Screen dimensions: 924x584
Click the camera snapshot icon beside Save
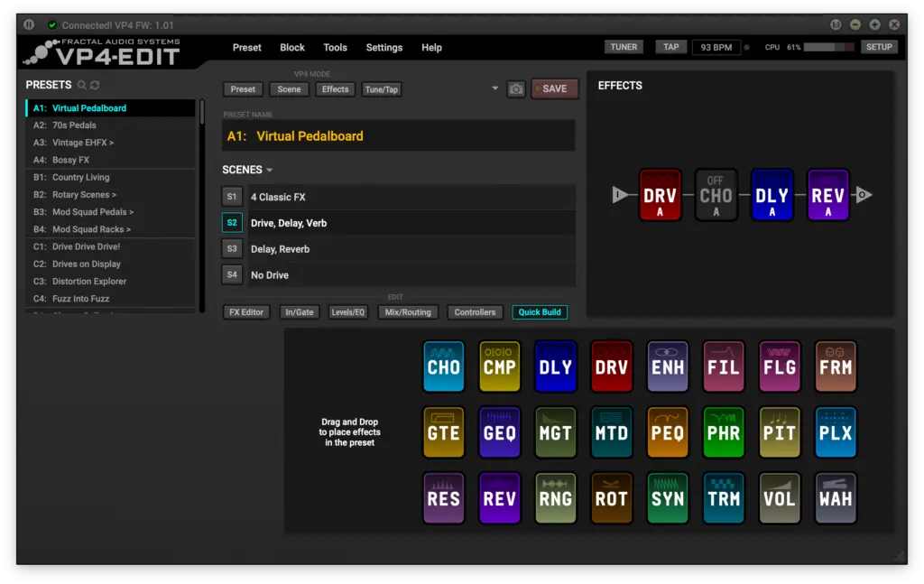516,89
